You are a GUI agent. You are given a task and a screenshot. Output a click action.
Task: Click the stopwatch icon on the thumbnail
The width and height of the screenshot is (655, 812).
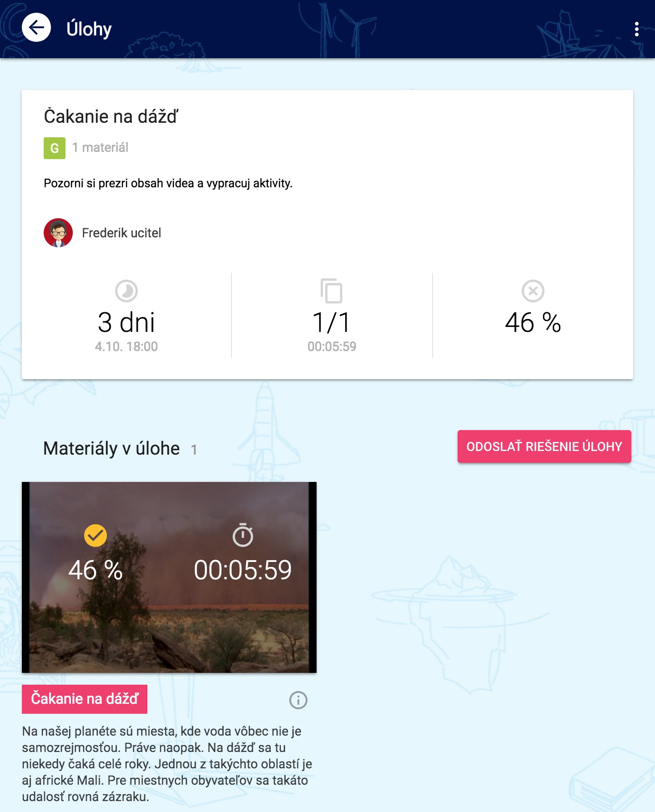243,535
